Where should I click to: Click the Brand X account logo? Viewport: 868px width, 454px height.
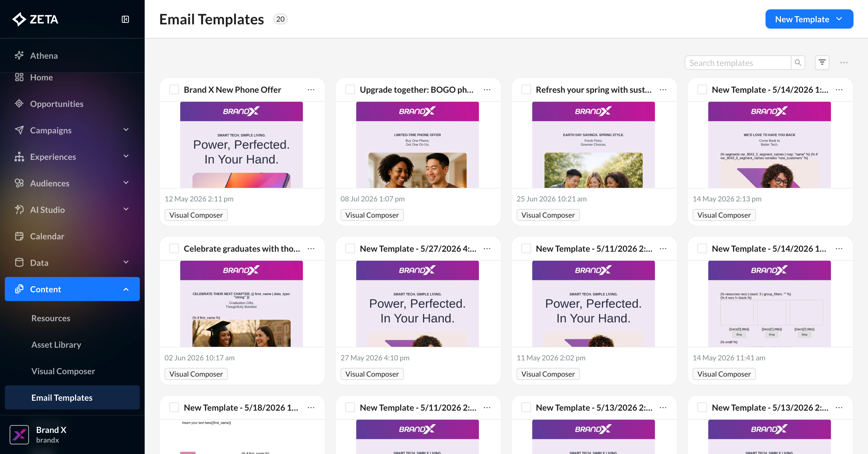[x=19, y=434]
